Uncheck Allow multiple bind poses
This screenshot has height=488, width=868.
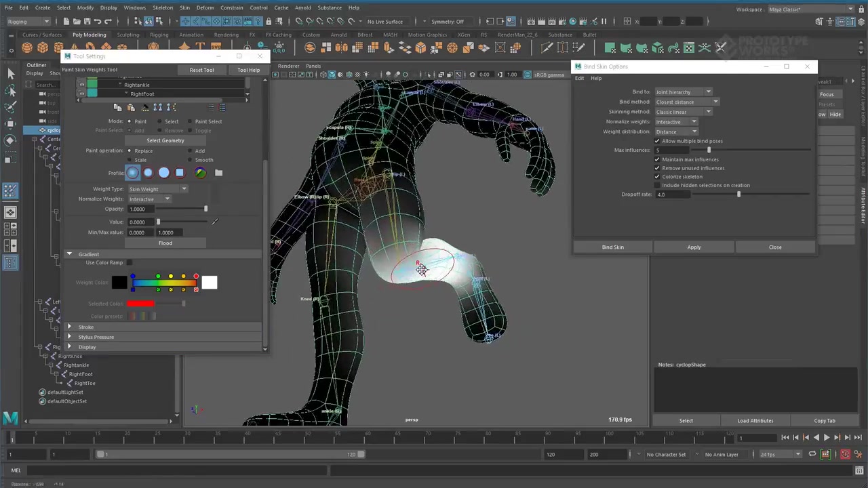tap(657, 141)
